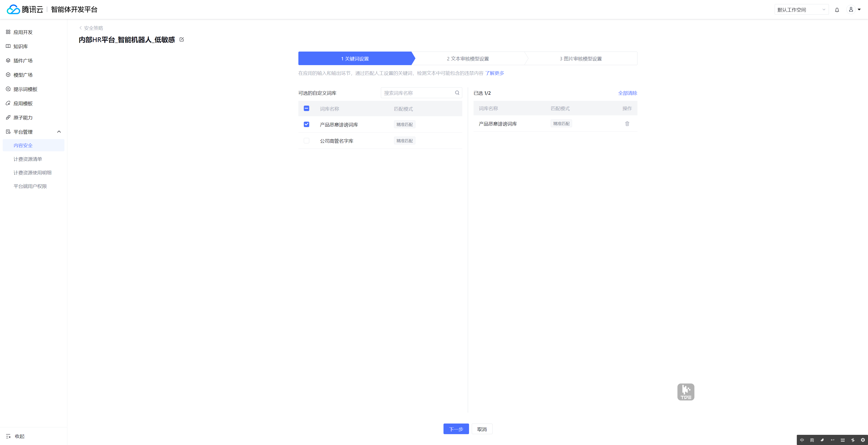Check the 公司高管名字库 checkbox
Screen dimensions: 868x445
[306, 141]
